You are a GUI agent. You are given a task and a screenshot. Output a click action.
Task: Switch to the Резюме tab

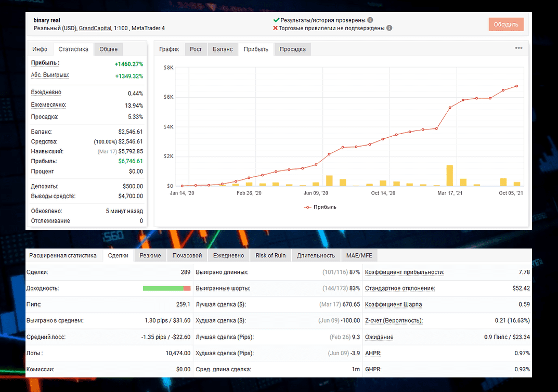tap(150, 255)
